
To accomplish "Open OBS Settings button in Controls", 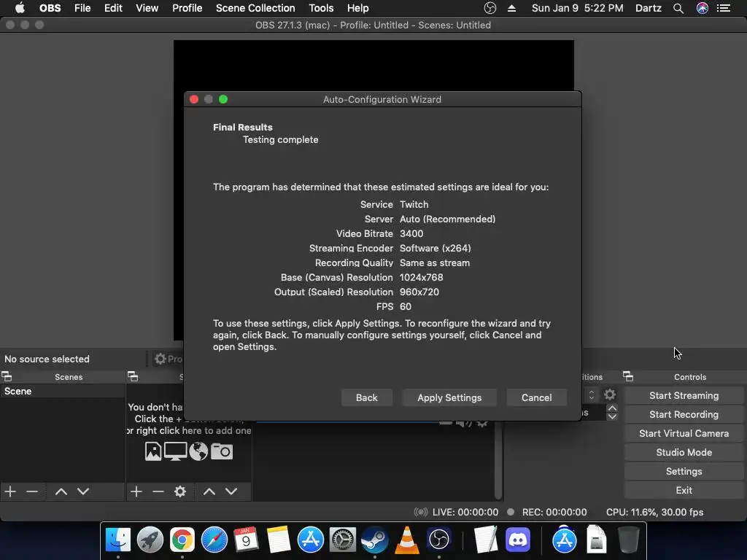I will pyautogui.click(x=684, y=472).
